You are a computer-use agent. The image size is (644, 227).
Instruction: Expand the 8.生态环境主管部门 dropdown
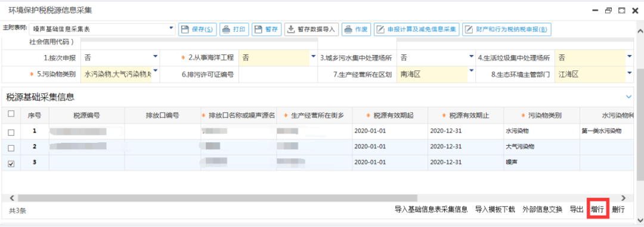pos(629,73)
